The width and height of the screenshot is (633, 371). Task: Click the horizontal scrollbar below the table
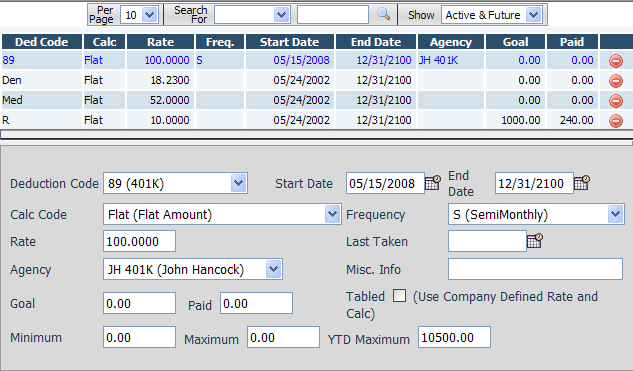pos(316,134)
